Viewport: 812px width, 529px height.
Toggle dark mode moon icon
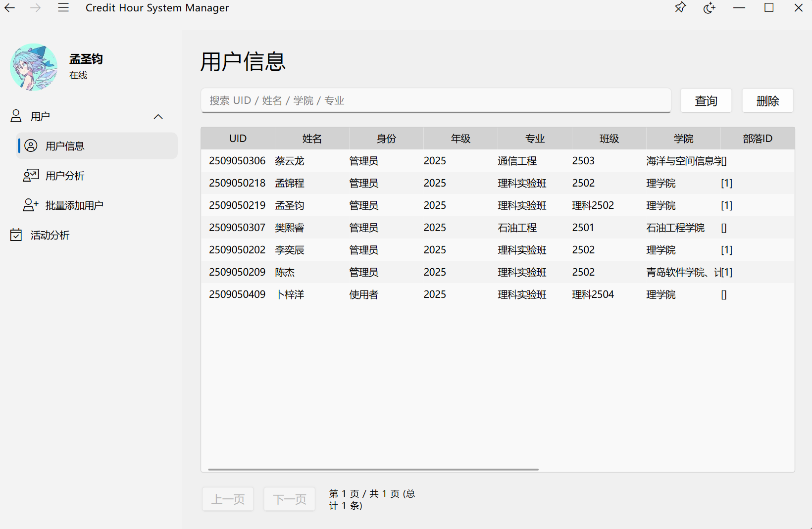pos(709,8)
